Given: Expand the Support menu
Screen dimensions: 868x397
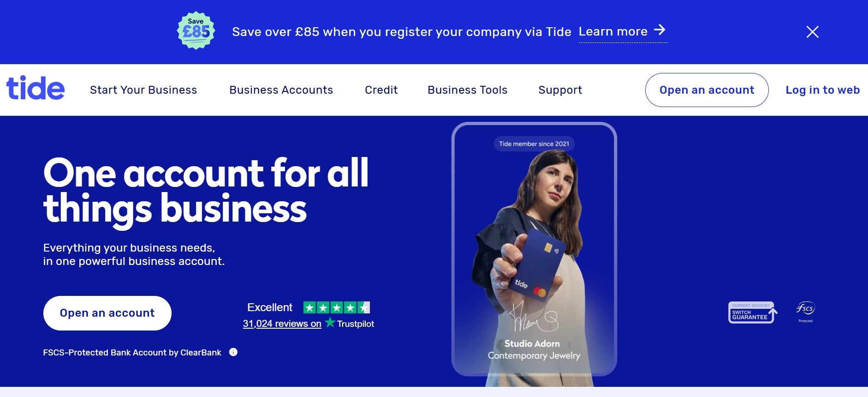Looking at the screenshot, I should [x=560, y=90].
